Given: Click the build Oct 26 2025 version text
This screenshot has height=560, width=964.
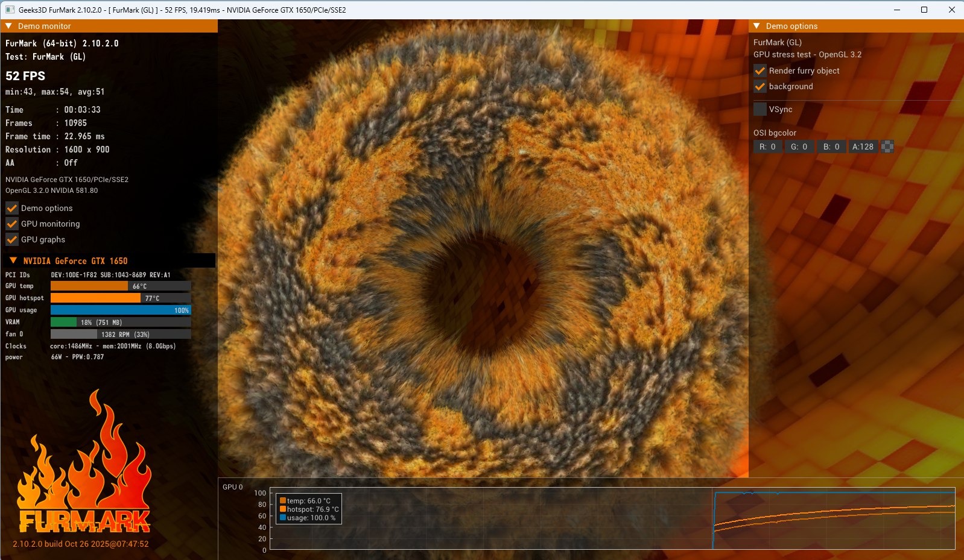Looking at the screenshot, I should pyautogui.click(x=81, y=544).
